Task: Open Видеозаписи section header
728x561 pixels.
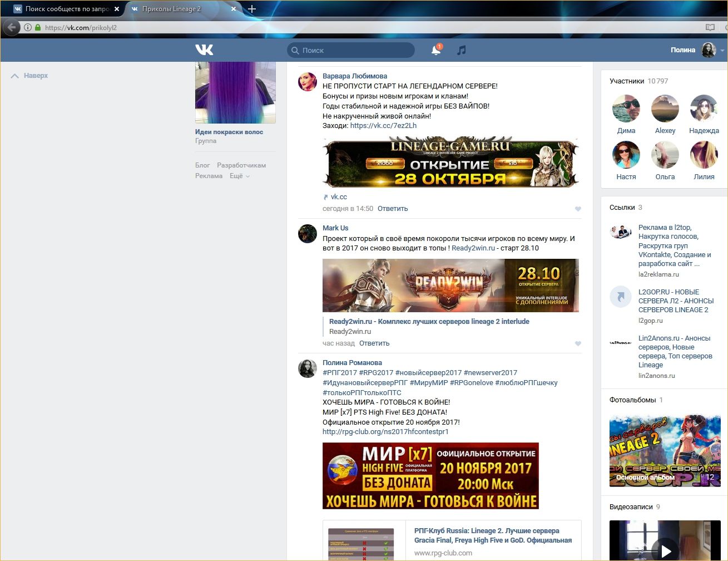Action: coord(635,507)
